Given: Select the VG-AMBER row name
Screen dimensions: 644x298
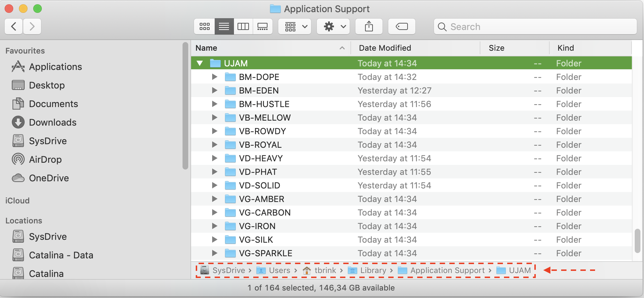Looking at the screenshot, I should (x=262, y=199).
